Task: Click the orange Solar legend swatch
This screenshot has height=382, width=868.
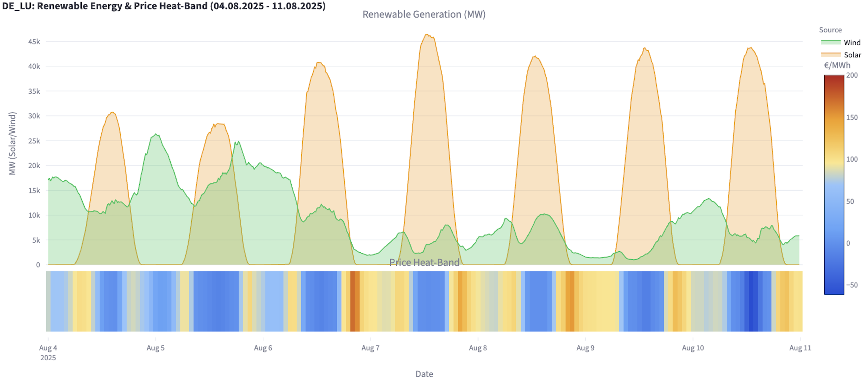Action: click(x=831, y=54)
